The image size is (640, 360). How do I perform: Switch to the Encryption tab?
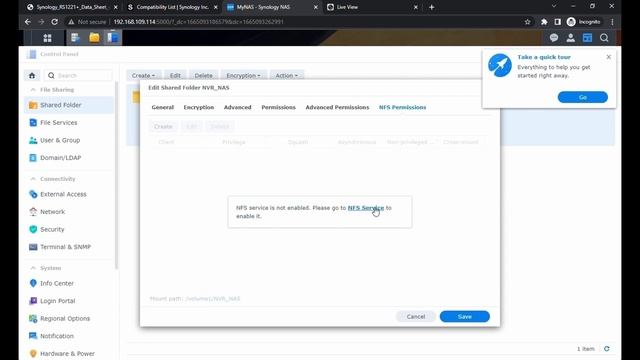[199, 107]
